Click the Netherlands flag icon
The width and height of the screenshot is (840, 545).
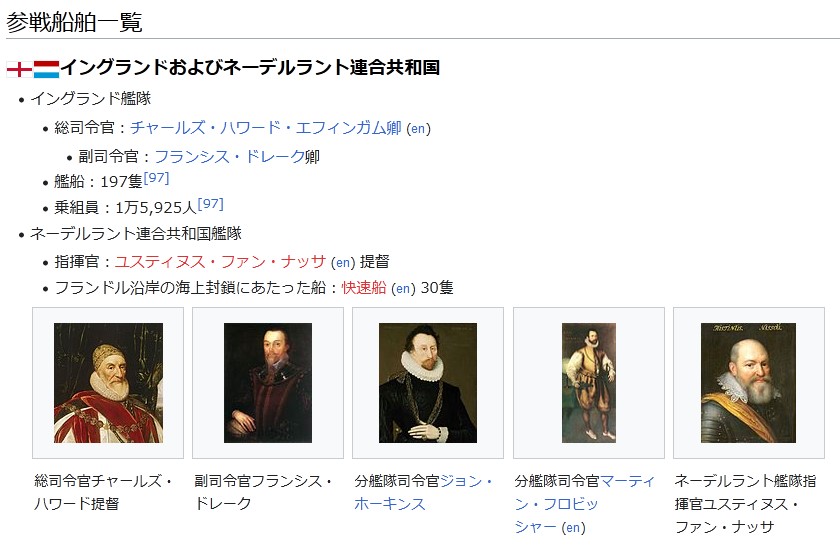tap(47, 68)
